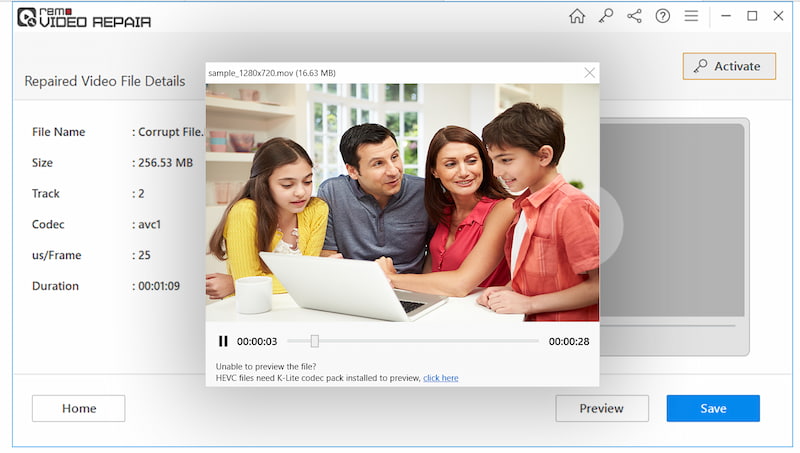Maximize the Remo Video Repair window

752,16
